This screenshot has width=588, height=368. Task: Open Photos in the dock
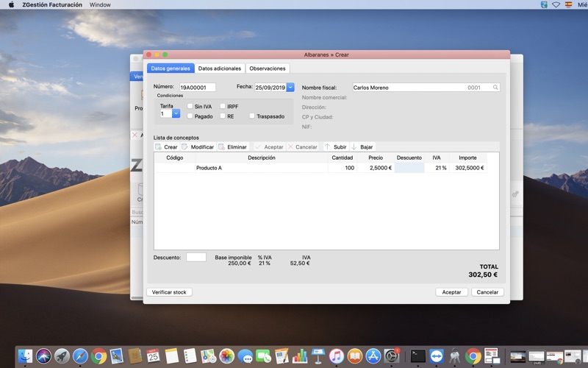click(226, 356)
